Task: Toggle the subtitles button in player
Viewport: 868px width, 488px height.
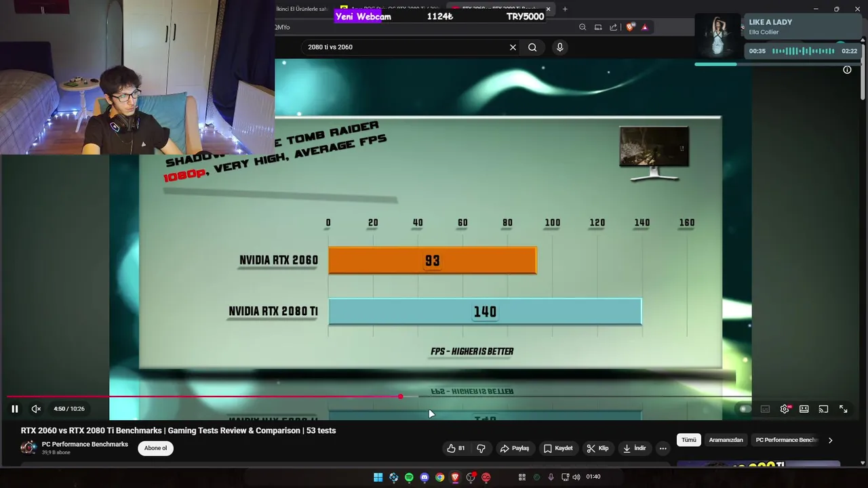Action: [765, 409]
